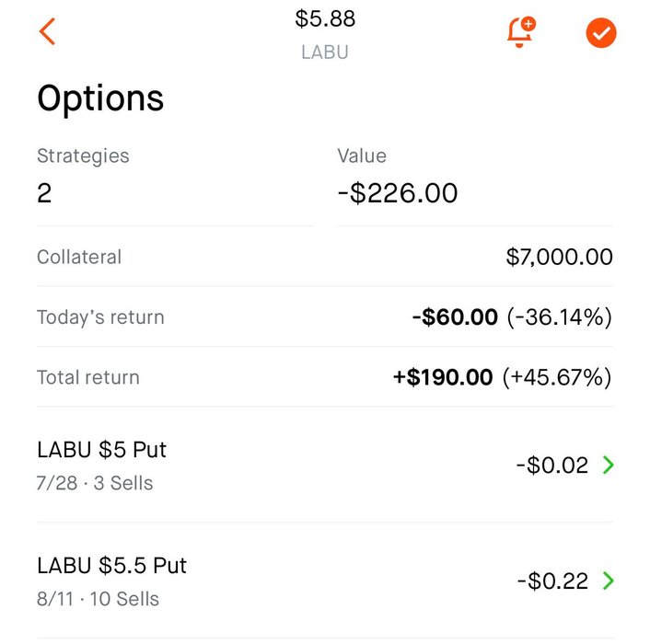
Task: Toggle the orange watchlist checkmark
Action: (600, 33)
